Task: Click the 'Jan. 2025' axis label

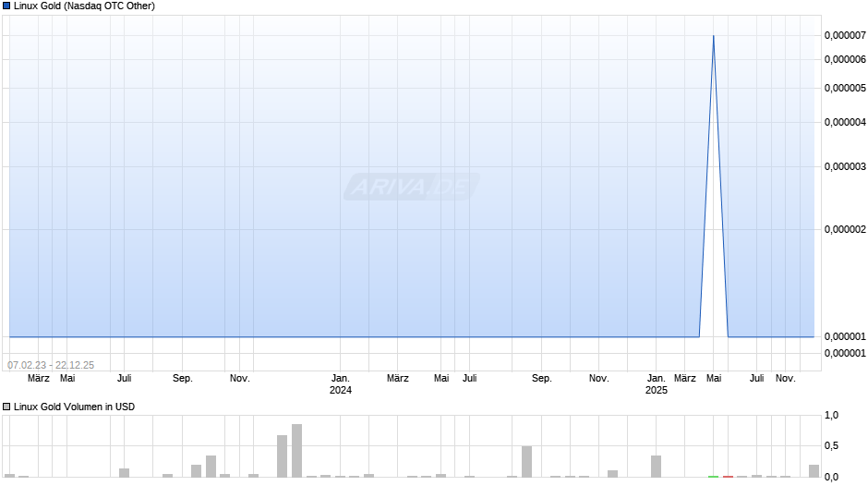Action: point(657,384)
